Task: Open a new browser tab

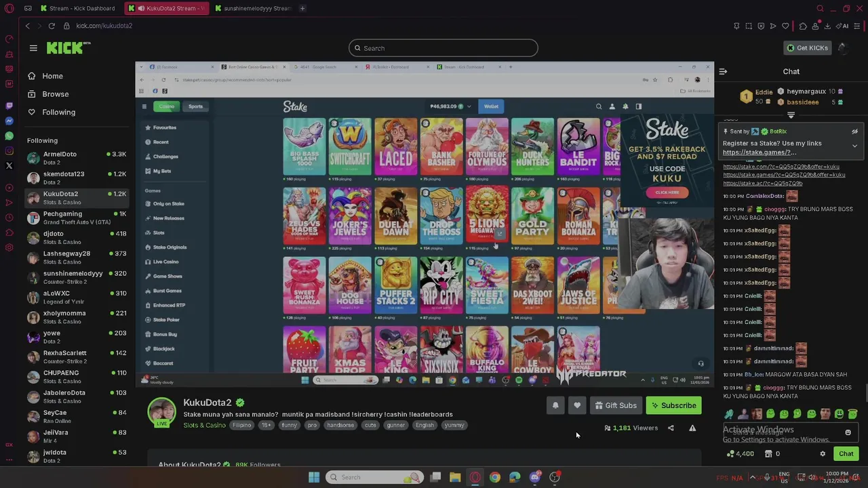Action: click(x=302, y=8)
